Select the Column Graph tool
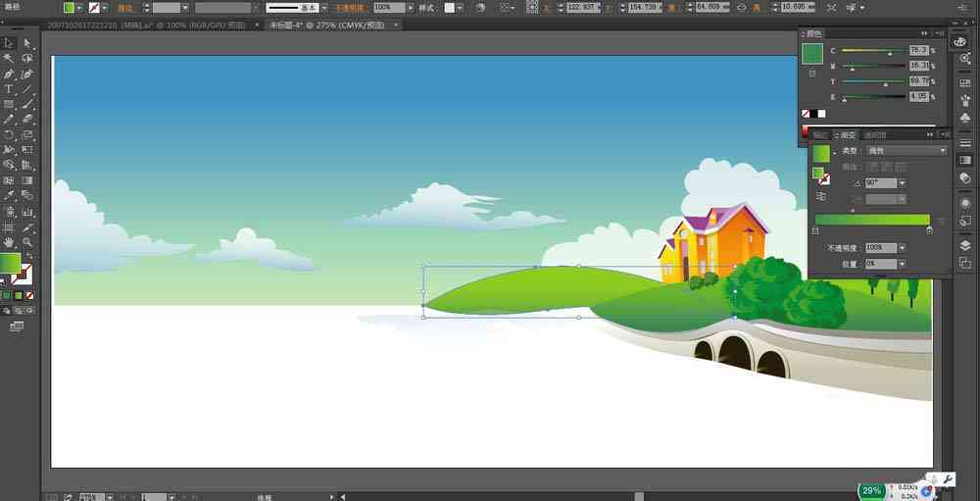The width and height of the screenshot is (980, 501). [x=26, y=212]
